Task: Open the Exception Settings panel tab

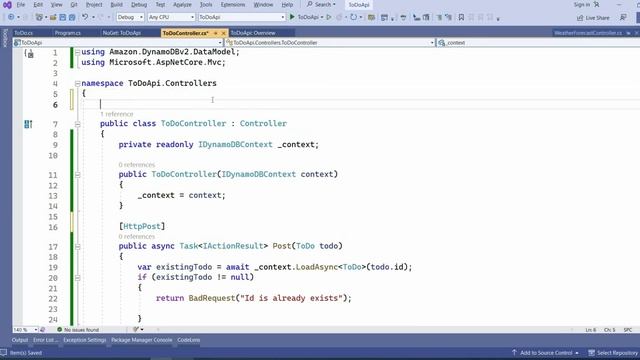Action: (x=84, y=340)
